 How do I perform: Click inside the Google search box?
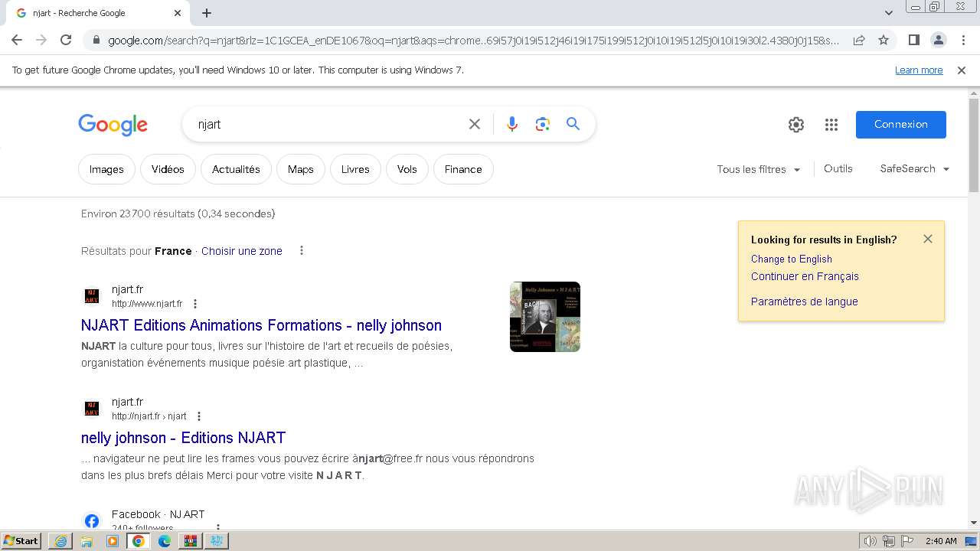click(x=329, y=124)
